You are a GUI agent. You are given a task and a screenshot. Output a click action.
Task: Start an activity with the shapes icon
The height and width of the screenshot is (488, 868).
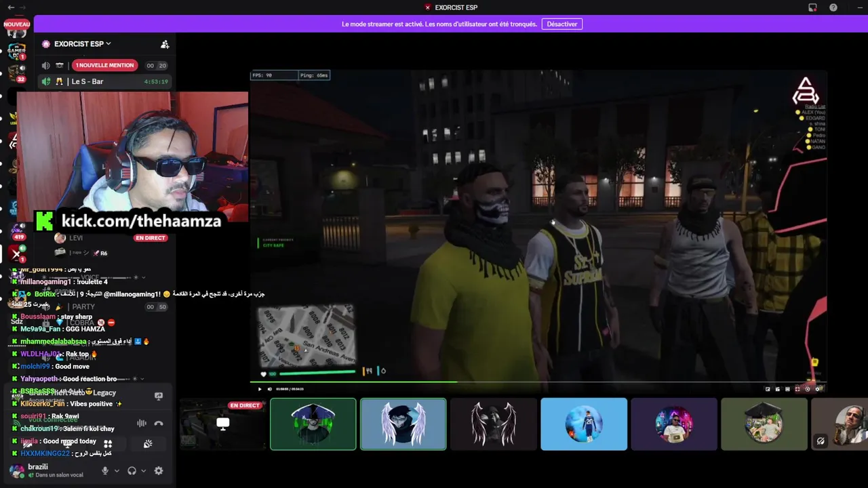[x=108, y=444]
